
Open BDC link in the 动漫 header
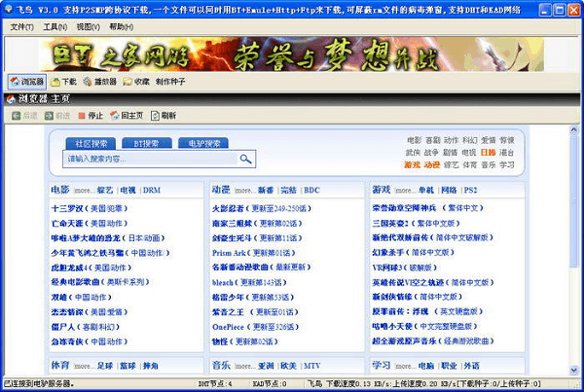pos(311,191)
